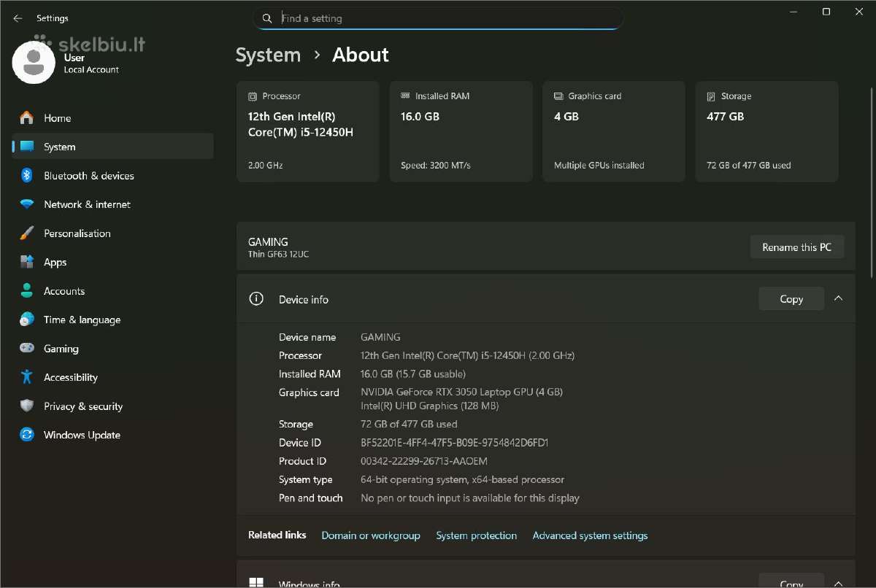Copy the Device info details
This screenshot has width=876, height=588.
tap(791, 299)
